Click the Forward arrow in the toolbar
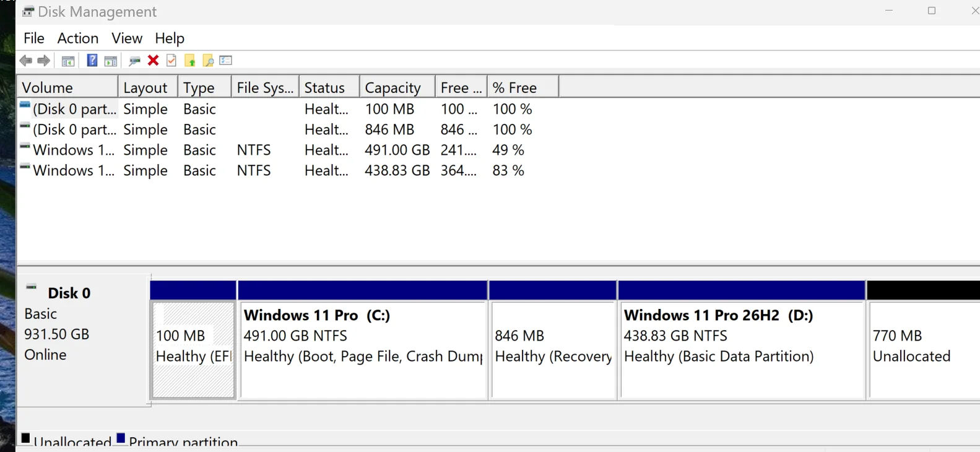Image resolution: width=980 pixels, height=452 pixels. click(x=43, y=61)
